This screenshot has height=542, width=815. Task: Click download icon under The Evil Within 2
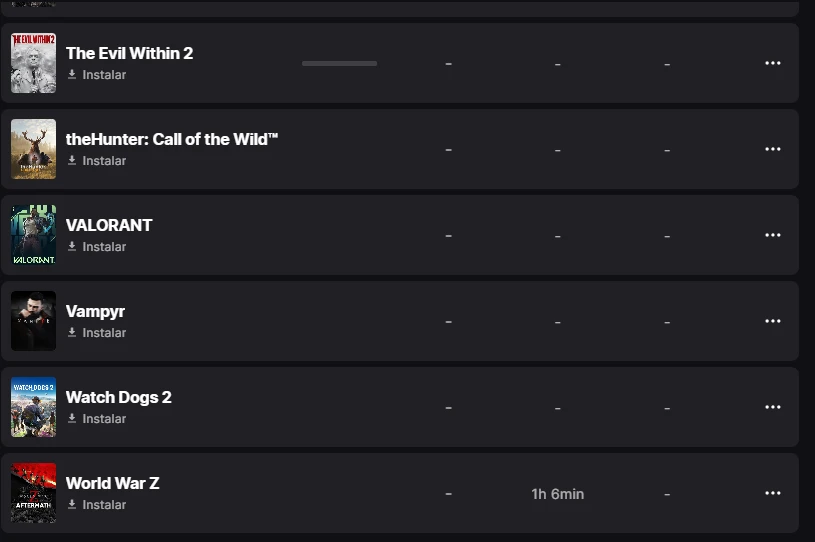(72, 75)
